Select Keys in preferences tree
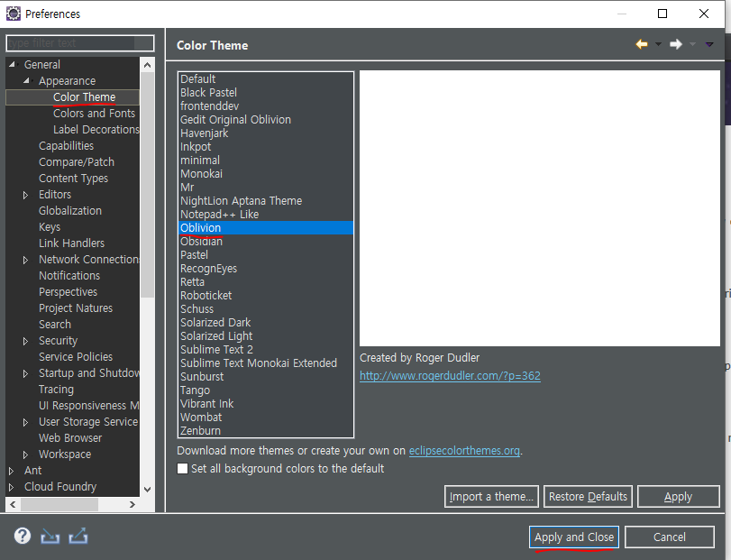 click(50, 227)
